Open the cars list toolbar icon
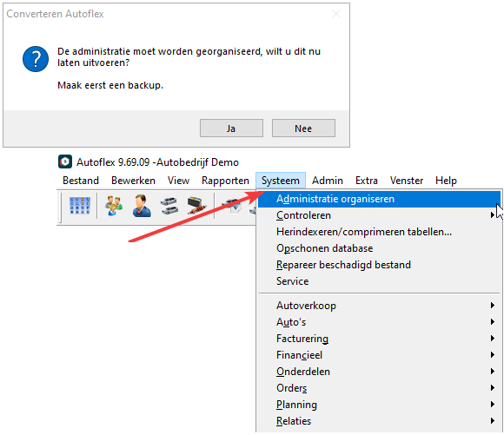 tap(169, 206)
